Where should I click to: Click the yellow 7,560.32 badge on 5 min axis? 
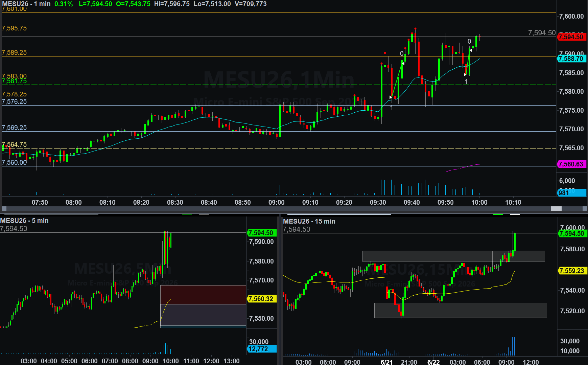pos(262,299)
